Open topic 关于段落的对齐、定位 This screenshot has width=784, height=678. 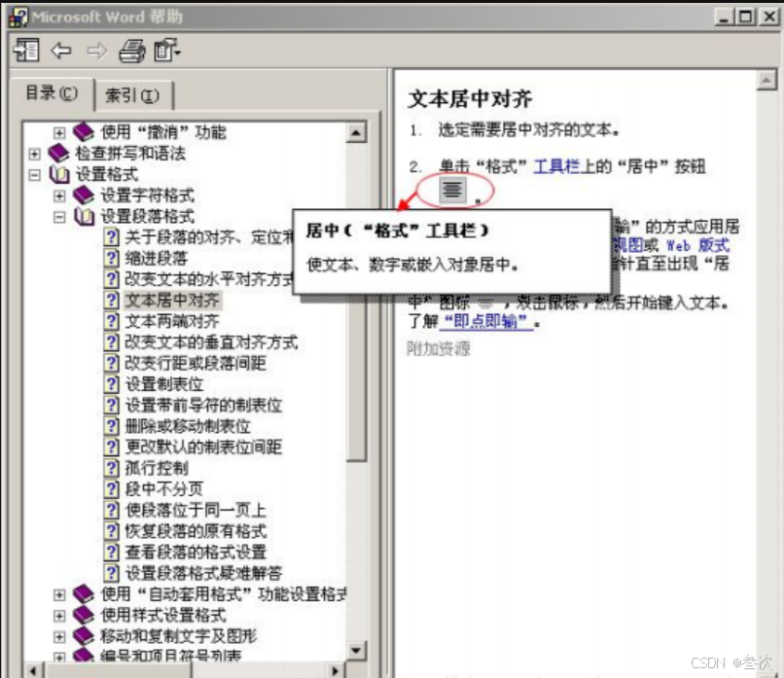(x=208, y=237)
